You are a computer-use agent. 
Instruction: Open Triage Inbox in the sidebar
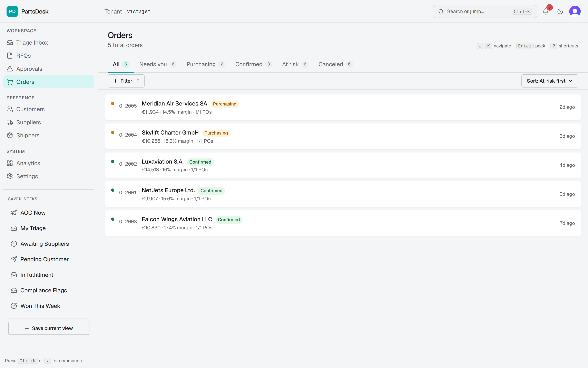coord(49,43)
